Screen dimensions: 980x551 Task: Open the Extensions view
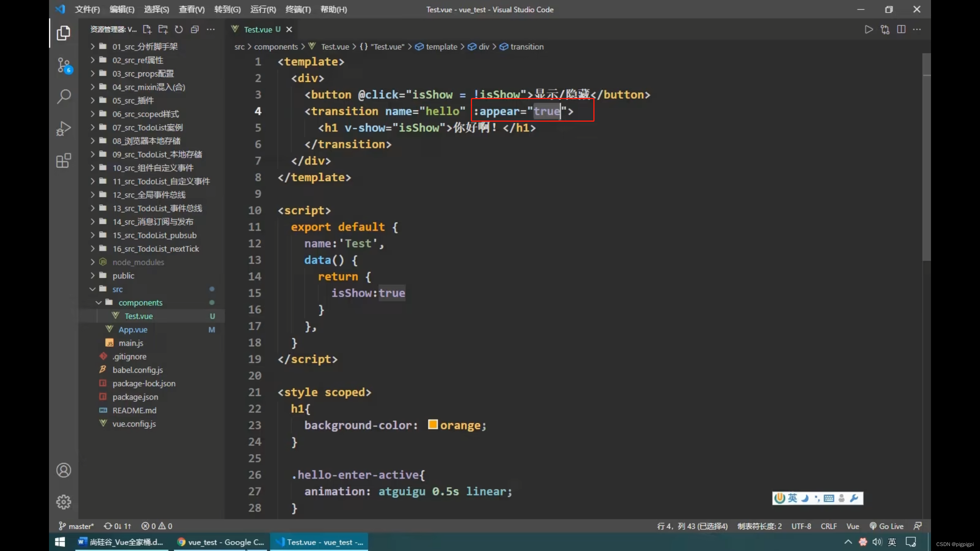point(64,160)
